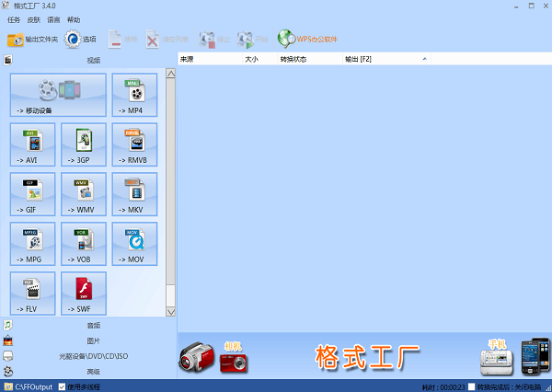Expand the 音频 audio section
Screen dimensions: 552x392
93,325
